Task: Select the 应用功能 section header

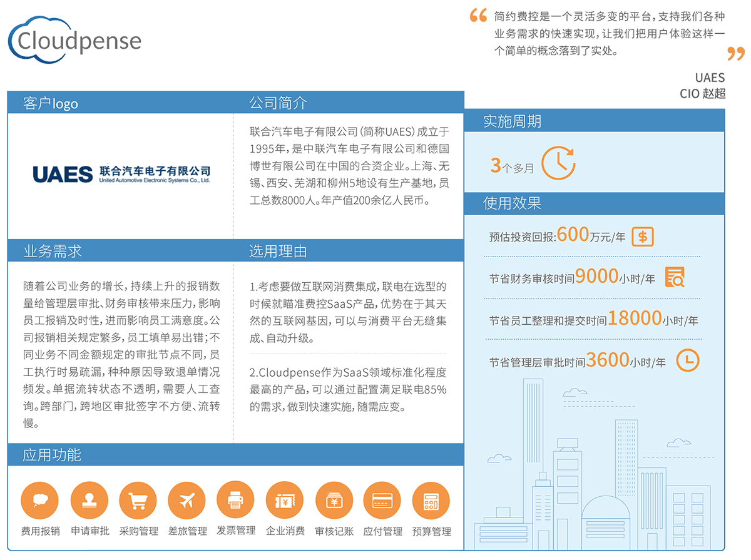Action: 52,455
